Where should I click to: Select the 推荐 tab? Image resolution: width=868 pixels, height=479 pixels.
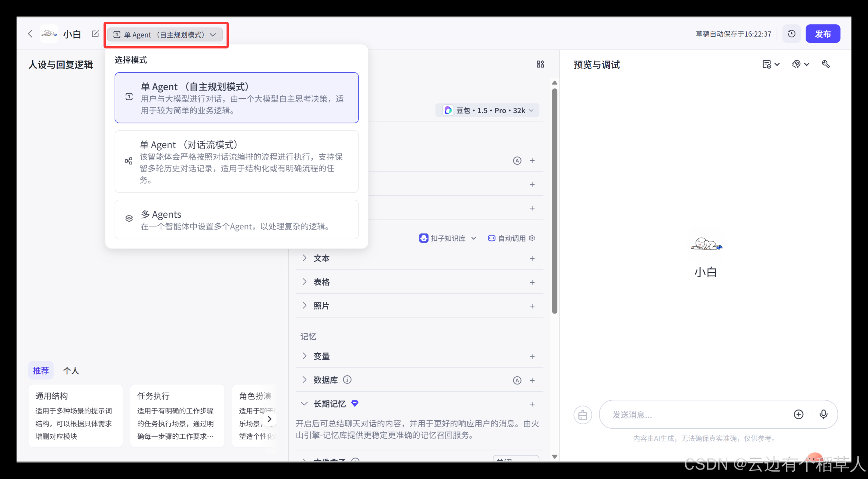click(x=41, y=371)
